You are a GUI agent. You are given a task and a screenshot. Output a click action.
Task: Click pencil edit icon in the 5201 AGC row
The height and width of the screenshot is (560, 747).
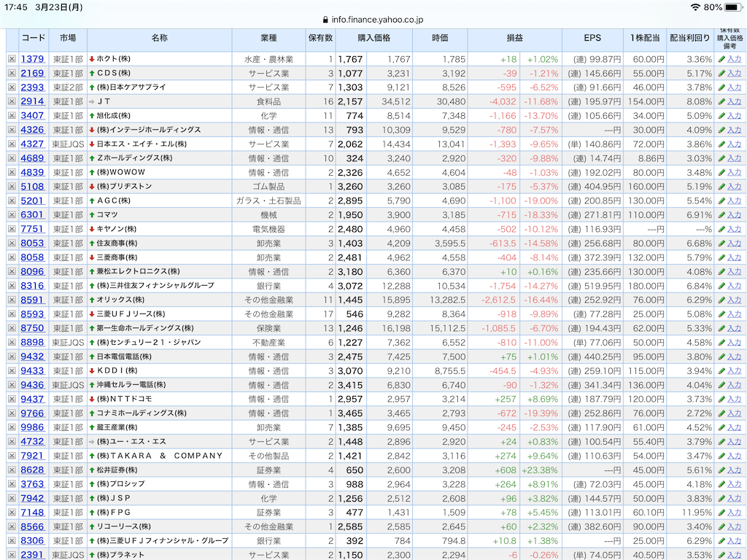coord(721,201)
